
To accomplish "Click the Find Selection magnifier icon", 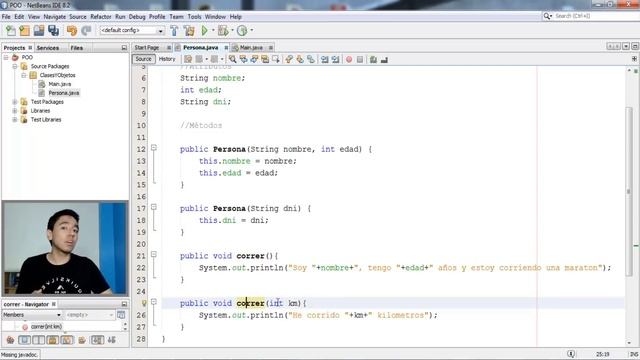I will pos(232,60).
